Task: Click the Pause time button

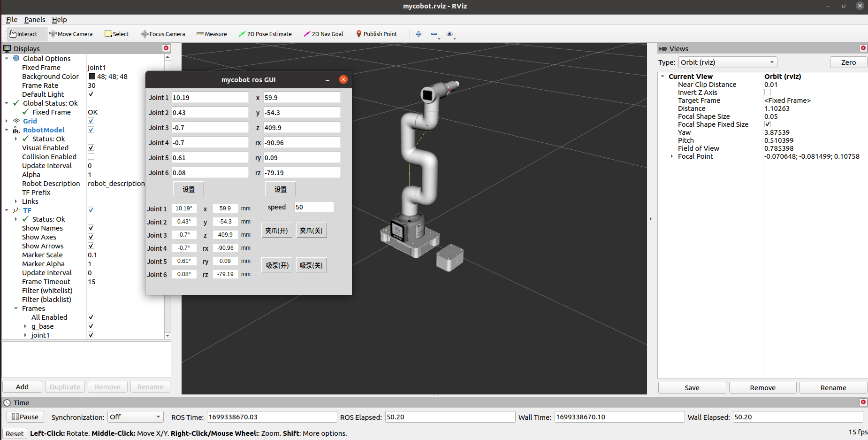Action: point(25,417)
